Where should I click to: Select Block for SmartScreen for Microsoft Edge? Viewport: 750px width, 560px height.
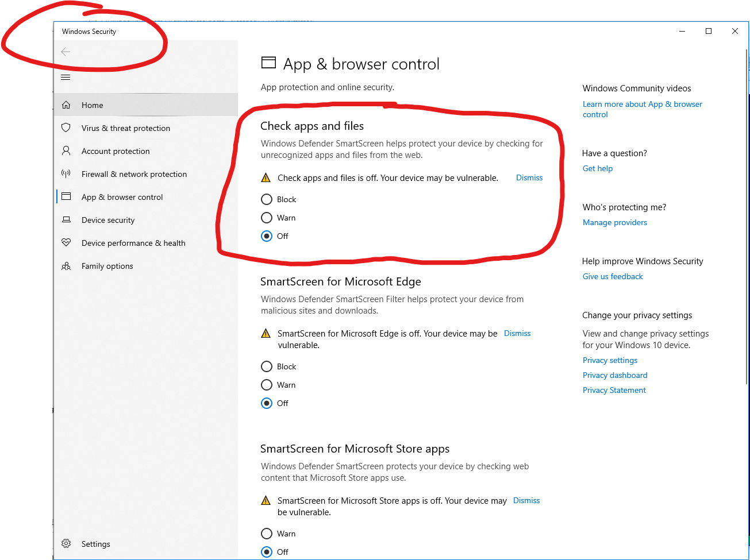pyautogui.click(x=267, y=366)
